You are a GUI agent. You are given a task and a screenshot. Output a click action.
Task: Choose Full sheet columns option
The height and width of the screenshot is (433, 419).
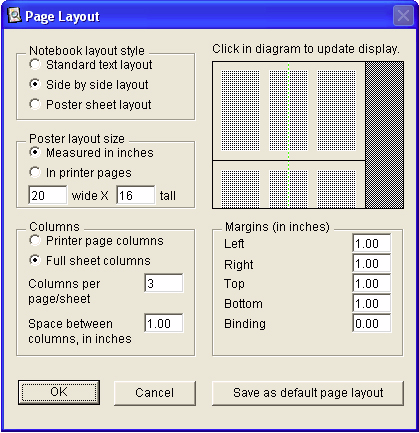[90, 261]
